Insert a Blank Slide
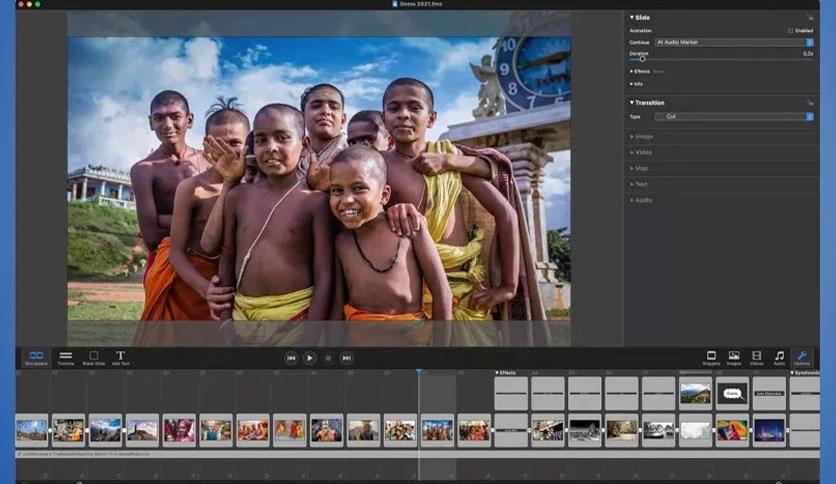This screenshot has width=836, height=484. click(x=94, y=358)
